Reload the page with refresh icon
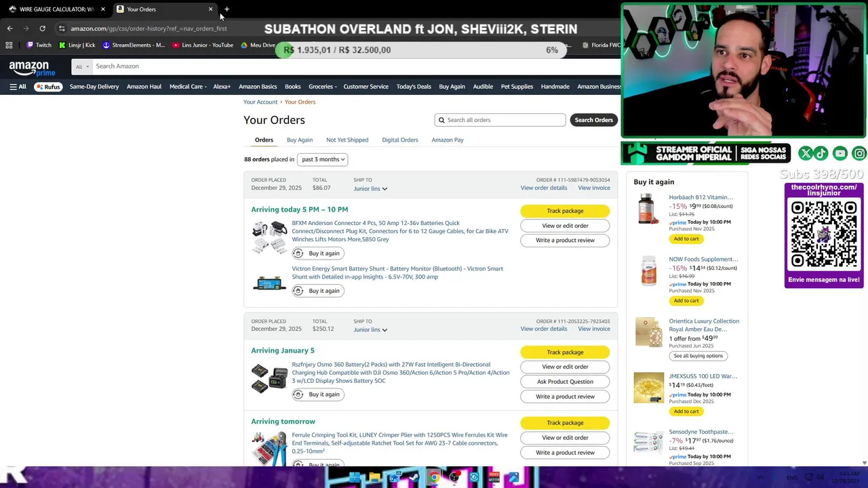This screenshot has width=868, height=488. [42, 28]
